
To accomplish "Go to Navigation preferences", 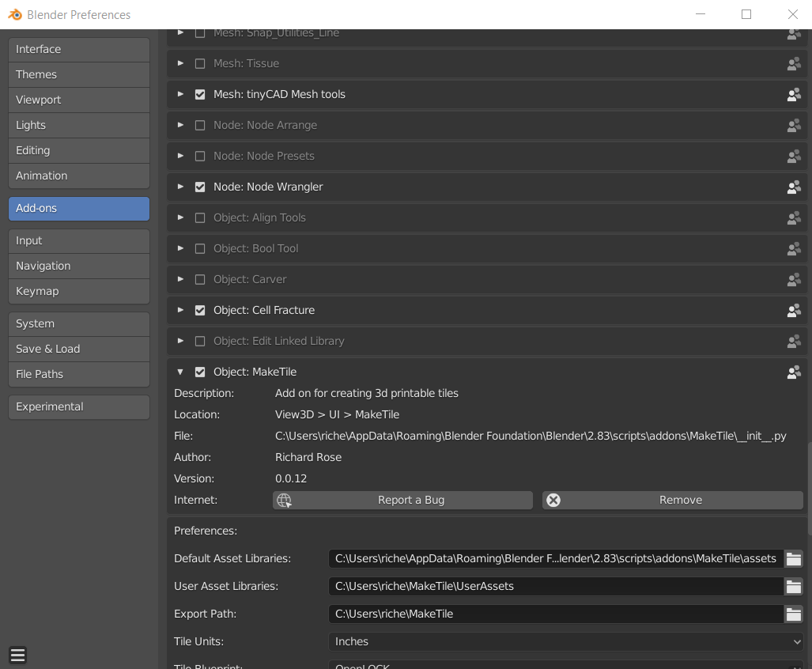I will point(79,266).
